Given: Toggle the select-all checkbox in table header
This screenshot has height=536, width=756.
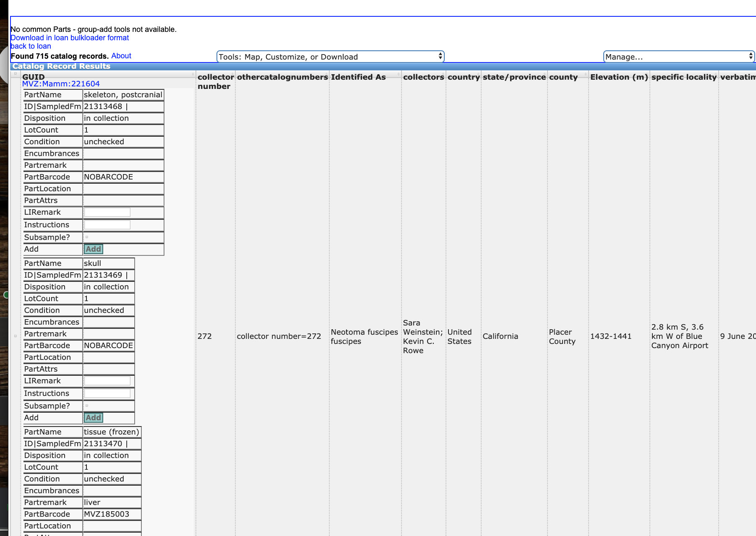Looking at the screenshot, I should click(16, 73).
